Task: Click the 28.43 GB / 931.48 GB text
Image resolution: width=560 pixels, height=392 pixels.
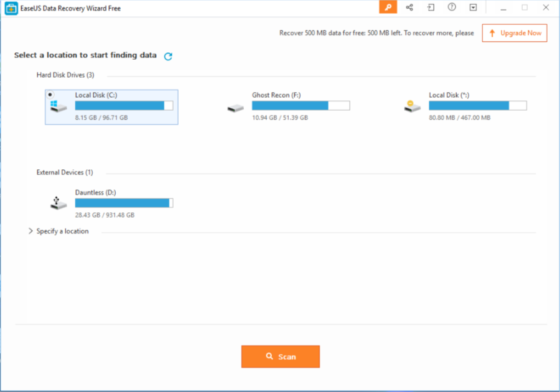Action: [x=105, y=215]
